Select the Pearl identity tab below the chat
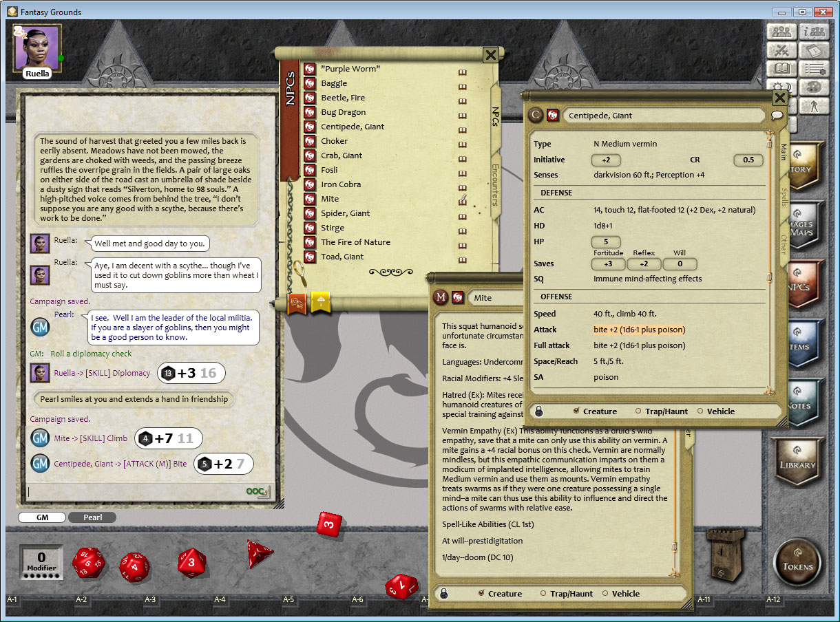840x622 pixels. [x=92, y=517]
